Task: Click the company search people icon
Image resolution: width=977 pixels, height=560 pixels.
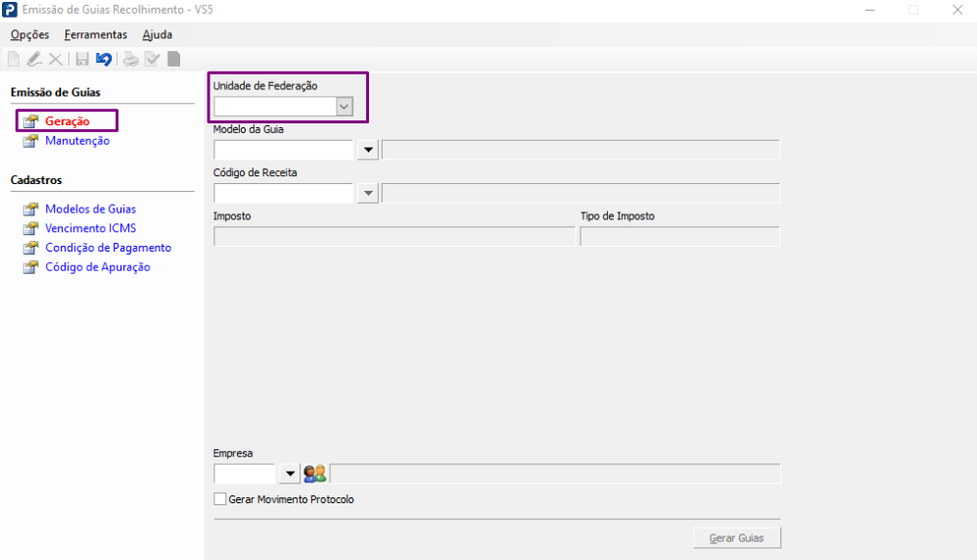Action: coord(314,474)
